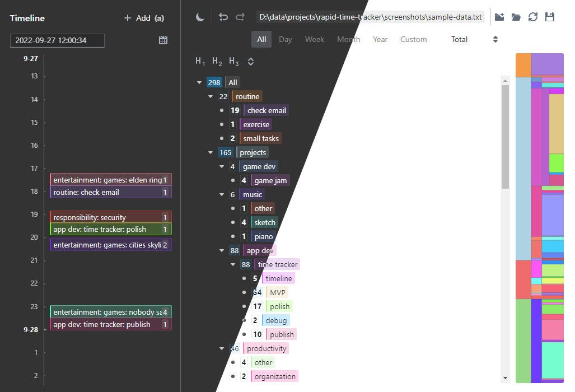Click the scrollbar up arrow
Image resolution: width=575 pixels, height=392 pixels.
pyautogui.click(x=506, y=80)
